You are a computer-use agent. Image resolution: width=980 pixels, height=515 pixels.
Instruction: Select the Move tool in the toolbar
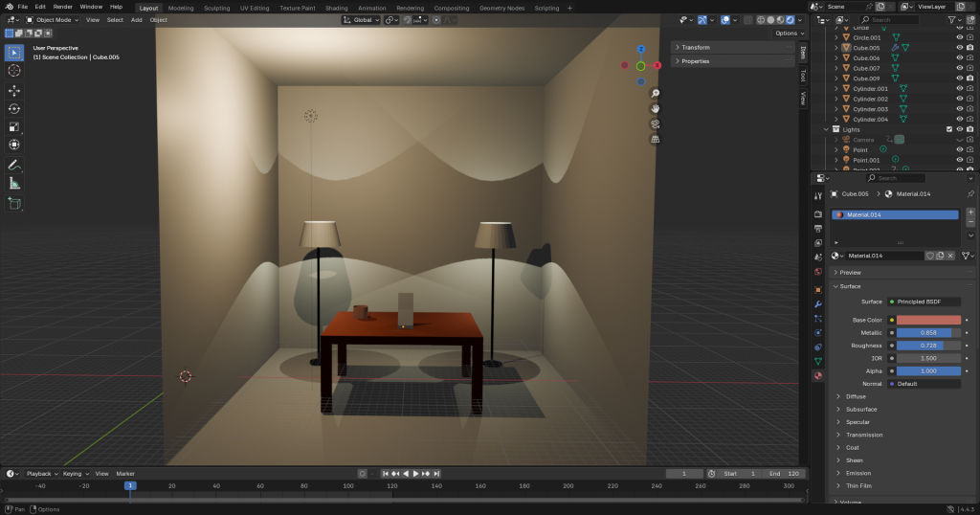(14, 90)
